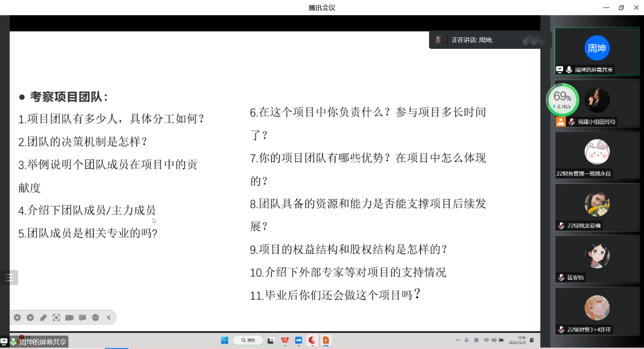The image size is (644, 349).
Task: Click line 2.团队的决策机制是怎样
Action: coord(83,142)
